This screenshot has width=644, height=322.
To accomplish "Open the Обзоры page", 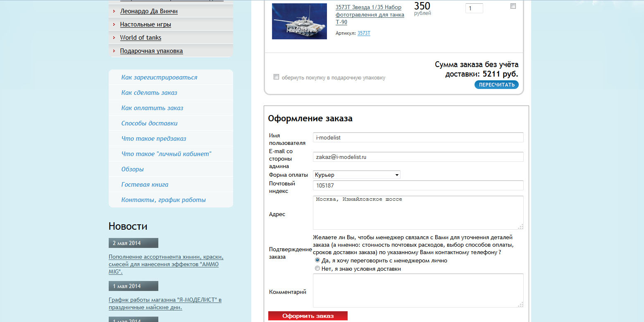I will (x=133, y=169).
